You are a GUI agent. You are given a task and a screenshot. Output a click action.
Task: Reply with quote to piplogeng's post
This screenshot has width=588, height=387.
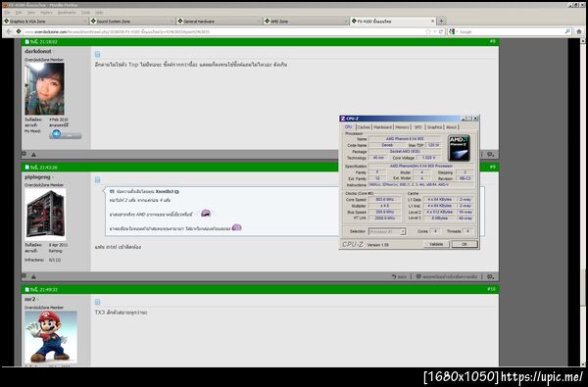click(447, 276)
